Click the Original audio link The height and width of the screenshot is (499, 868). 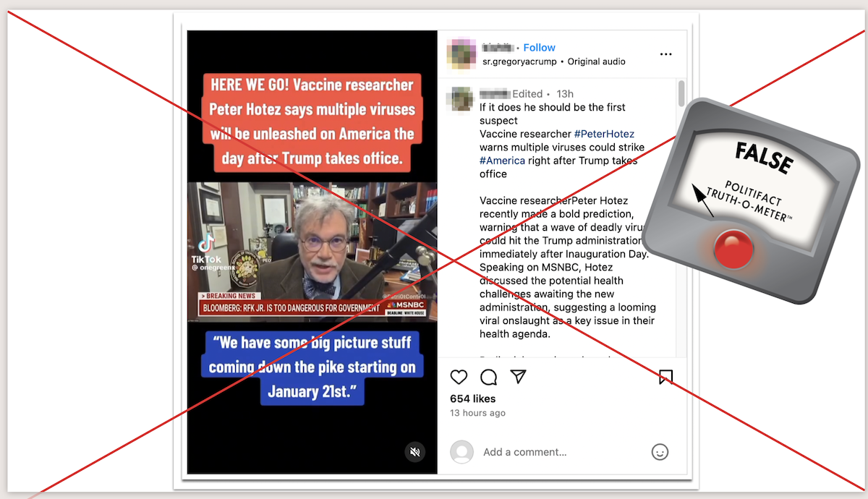coord(597,61)
